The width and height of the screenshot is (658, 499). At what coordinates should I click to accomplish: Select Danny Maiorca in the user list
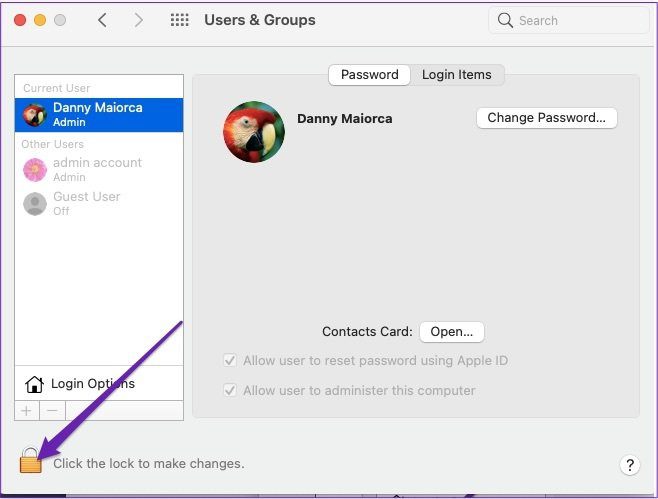(x=99, y=115)
